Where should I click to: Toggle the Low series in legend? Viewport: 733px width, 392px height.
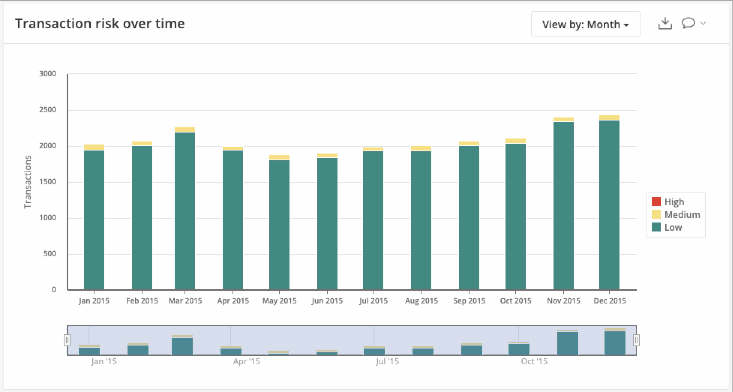667,228
